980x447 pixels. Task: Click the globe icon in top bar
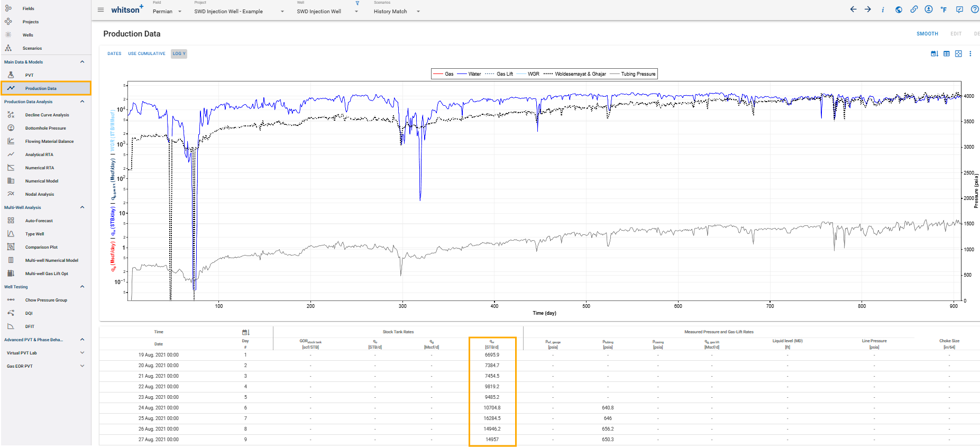(899, 10)
